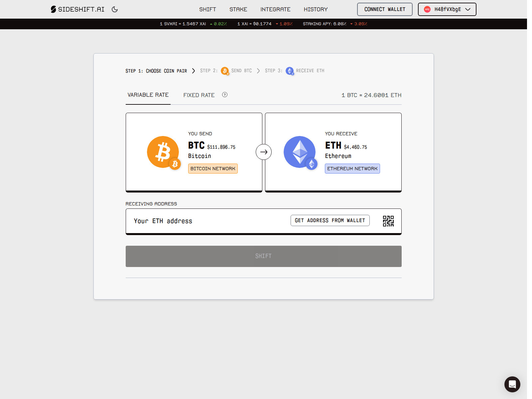Image resolution: width=532 pixels, height=399 pixels.
Task: Click the 1 BTC ≈ 24.6081 ETH rate
Action: tap(371, 95)
